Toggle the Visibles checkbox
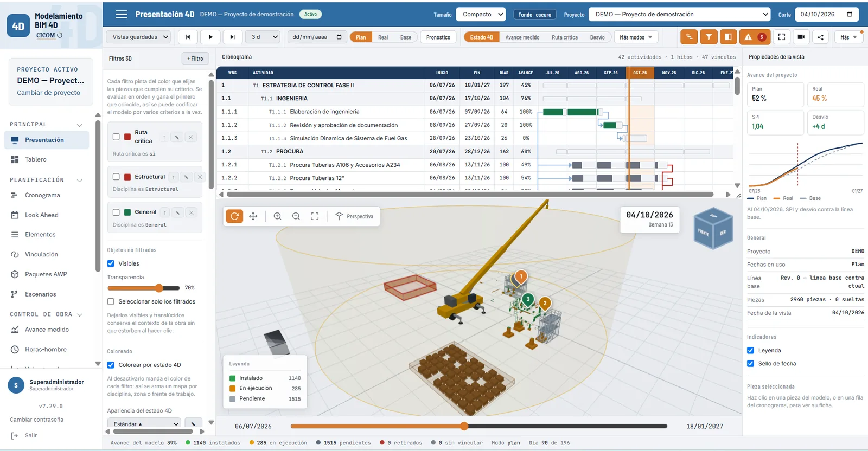The height and width of the screenshot is (451, 868). pyautogui.click(x=111, y=263)
